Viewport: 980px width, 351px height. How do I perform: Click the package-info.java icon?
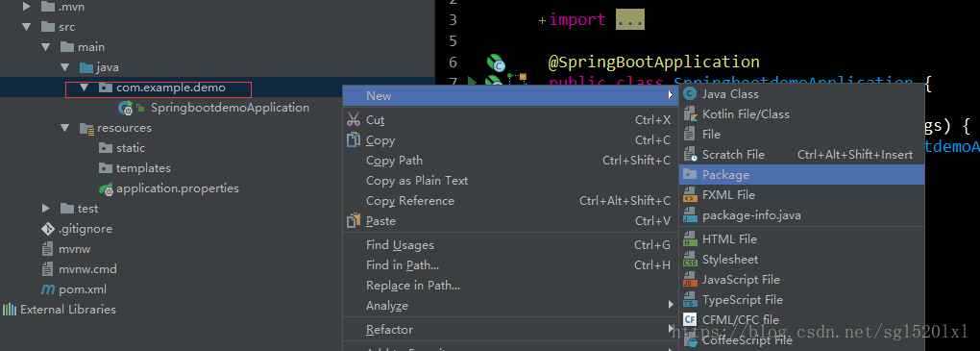pos(690,215)
